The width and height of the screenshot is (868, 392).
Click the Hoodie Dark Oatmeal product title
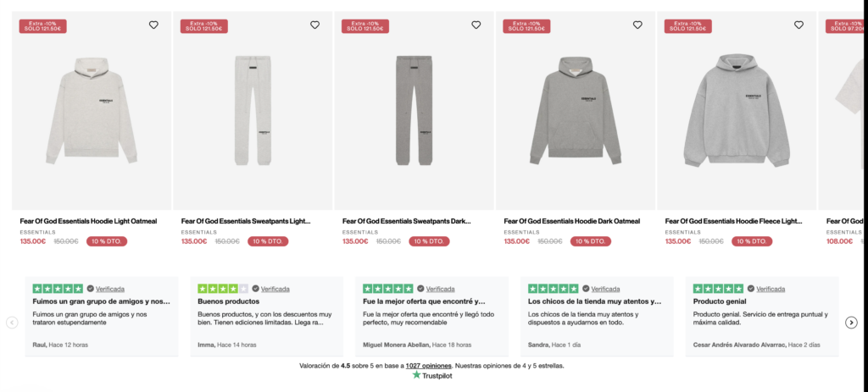571,221
